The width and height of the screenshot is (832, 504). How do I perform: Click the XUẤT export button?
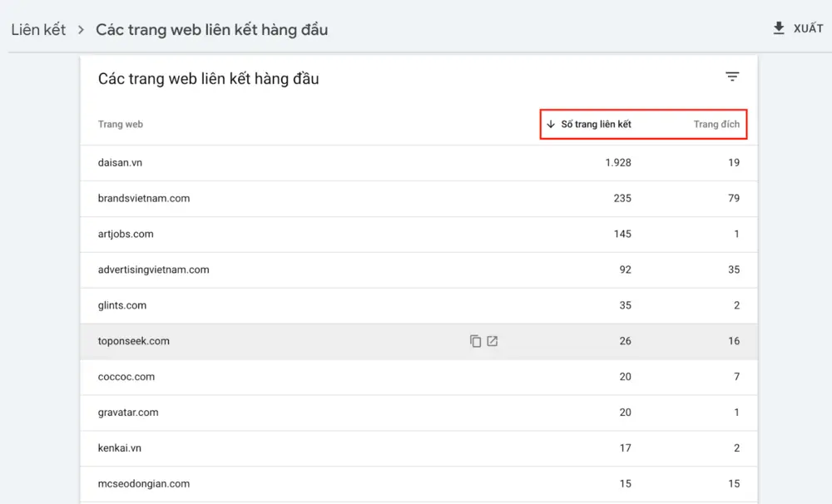pos(799,28)
